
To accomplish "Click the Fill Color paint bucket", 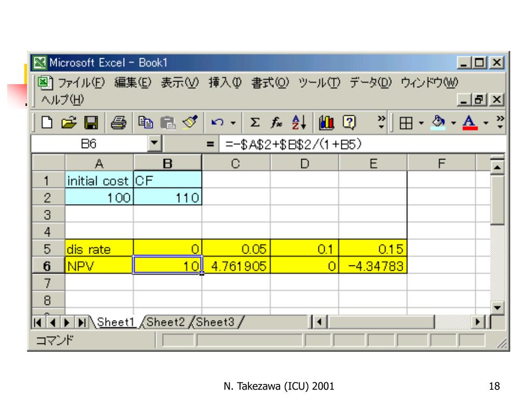I will [x=439, y=123].
